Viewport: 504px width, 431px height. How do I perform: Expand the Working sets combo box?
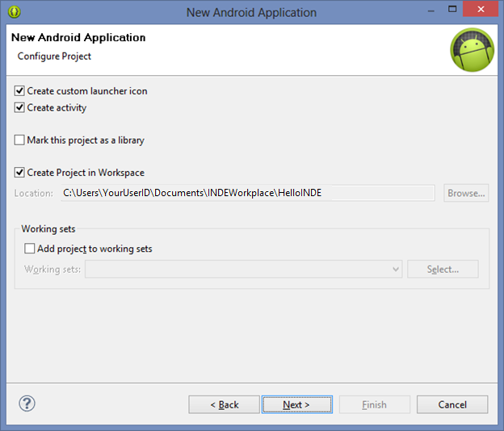[395, 269]
